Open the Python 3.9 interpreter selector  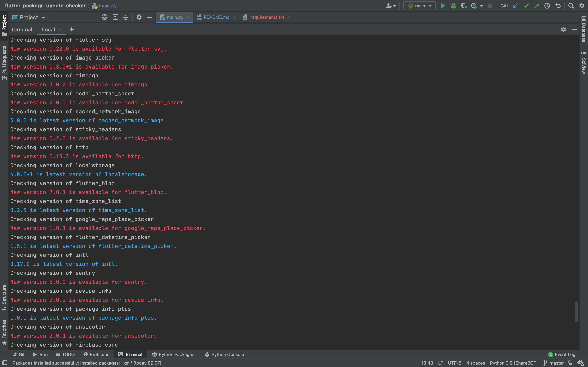513,363
